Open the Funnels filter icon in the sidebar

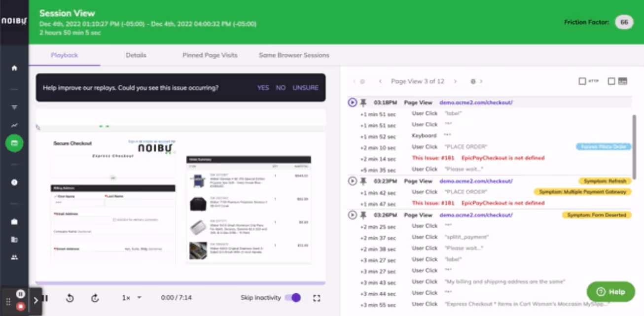[13, 106]
